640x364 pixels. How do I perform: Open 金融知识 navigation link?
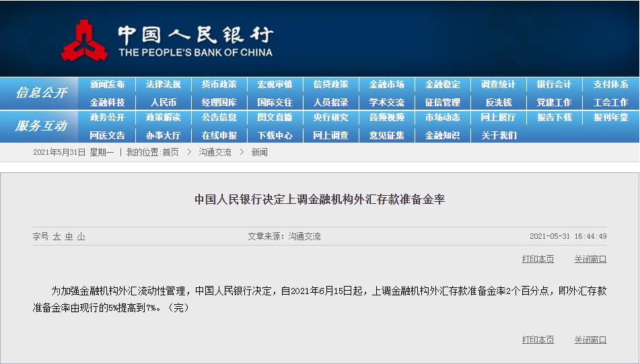tap(443, 135)
